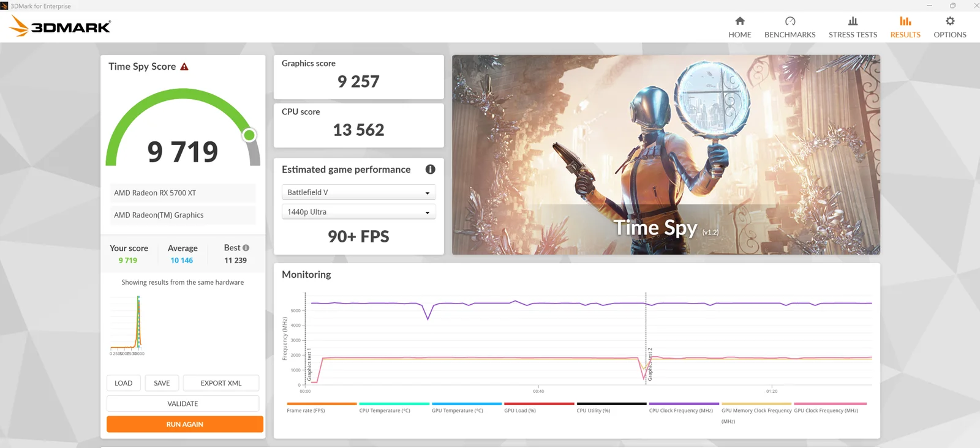Click the Home icon in navigation
Screen dimensions: 980x448
(739, 21)
